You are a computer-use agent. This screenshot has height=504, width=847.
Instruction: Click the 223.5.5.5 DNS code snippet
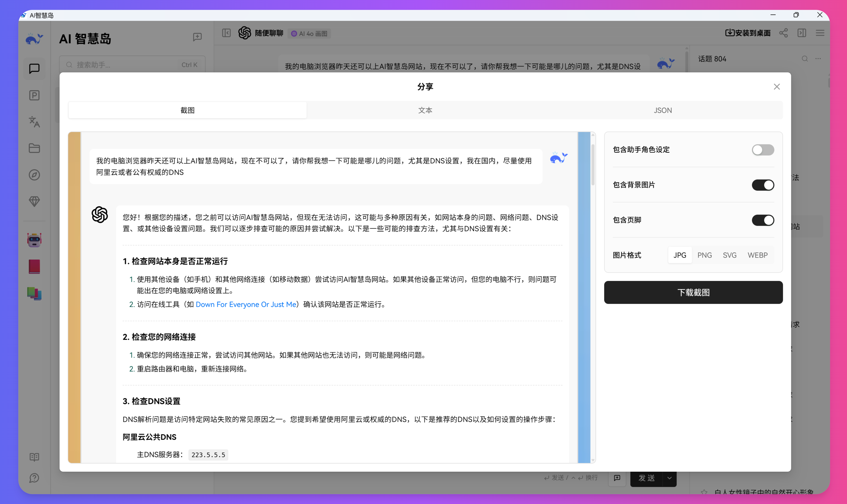pyautogui.click(x=208, y=455)
